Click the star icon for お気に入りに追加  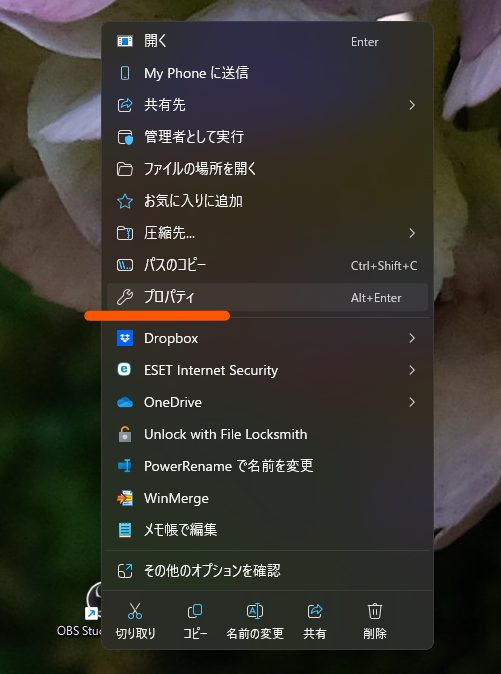(x=125, y=201)
